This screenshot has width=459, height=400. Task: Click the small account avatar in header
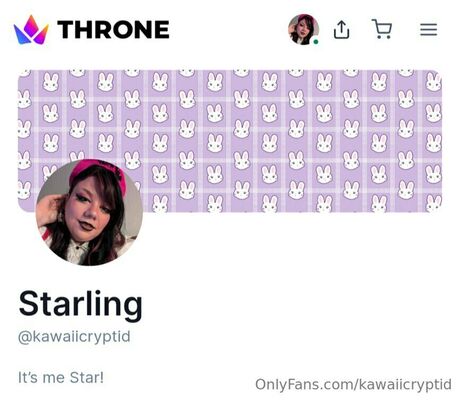click(x=303, y=29)
